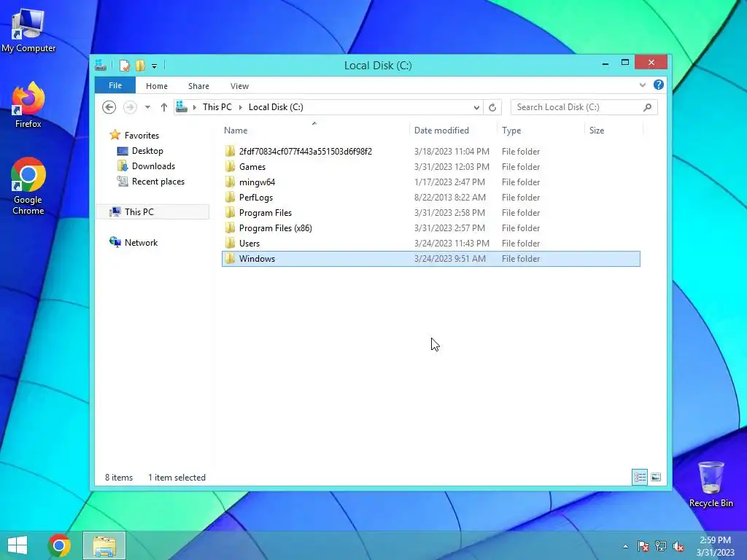Click This PC in the address bar
The width and height of the screenshot is (747, 560).
tap(217, 107)
